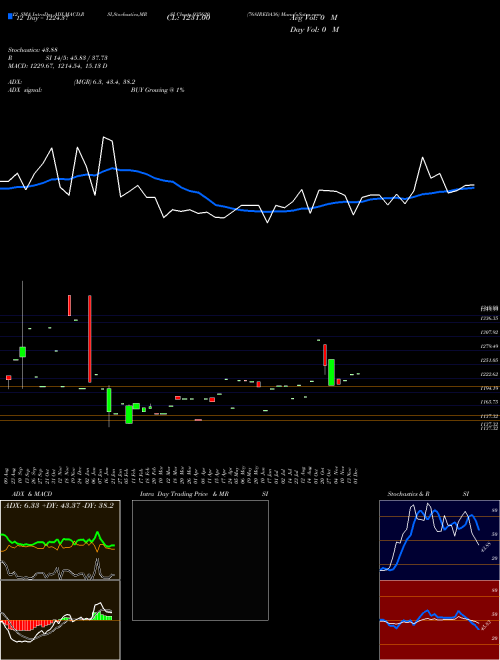Click the 'ADX: 6.33 +DY: 43.37 -DY: 38.2' header
The image size is (500, 660).
pos(59,505)
